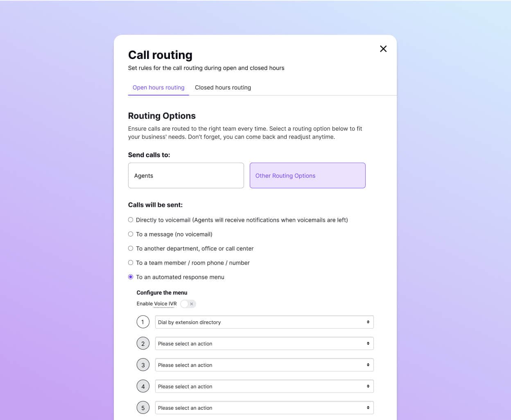Image resolution: width=511 pixels, height=420 pixels.
Task: Click the step 2 numbered circle badge
Action: [143, 343]
